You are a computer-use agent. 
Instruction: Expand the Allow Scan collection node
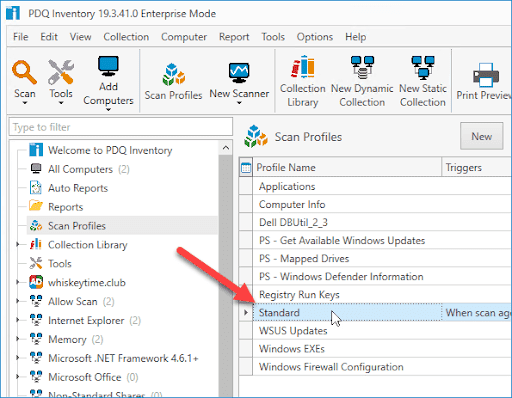[18, 301]
